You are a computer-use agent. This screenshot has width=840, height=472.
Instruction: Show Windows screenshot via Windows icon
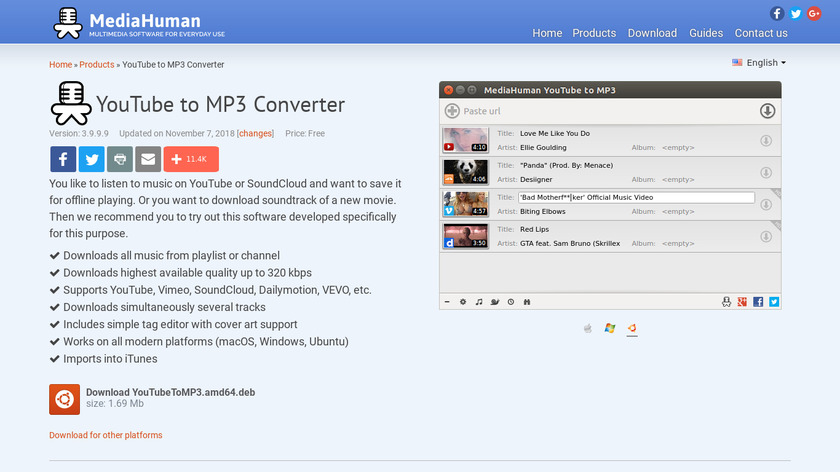click(x=610, y=328)
